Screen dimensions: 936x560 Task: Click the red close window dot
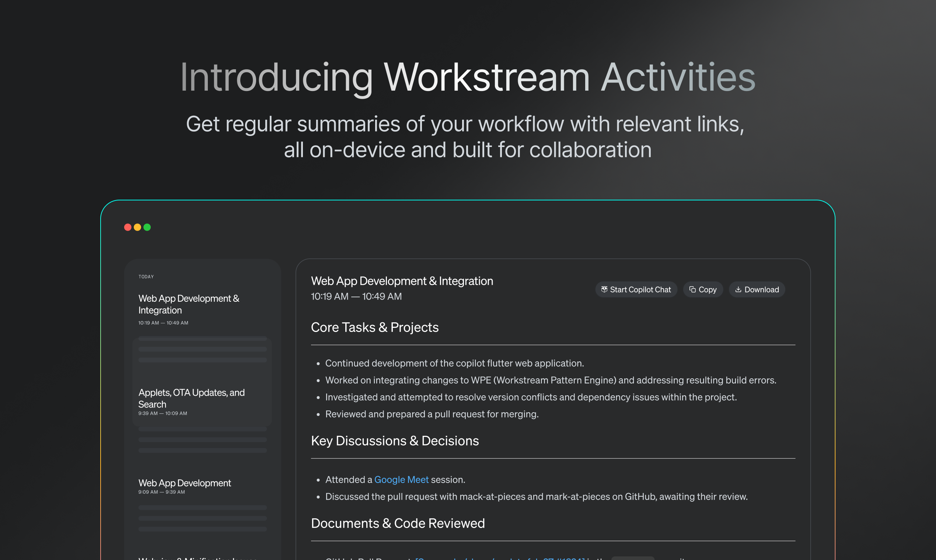(x=128, y=227)
